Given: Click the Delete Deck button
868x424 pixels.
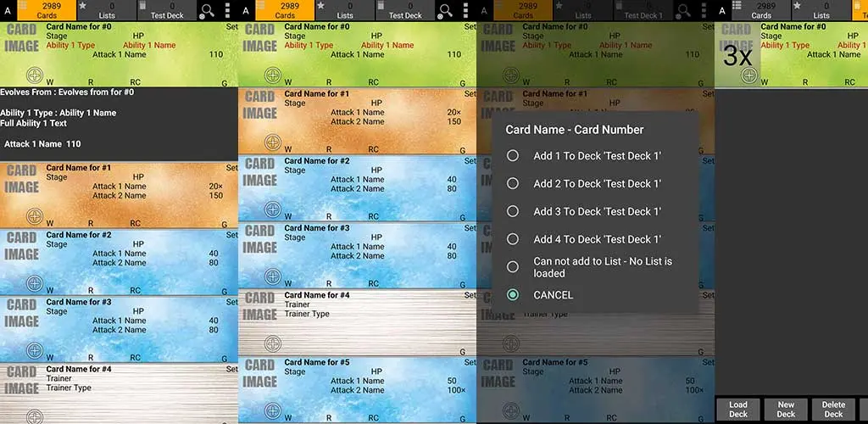Looking at the screenshot, I should pos(834,410).
